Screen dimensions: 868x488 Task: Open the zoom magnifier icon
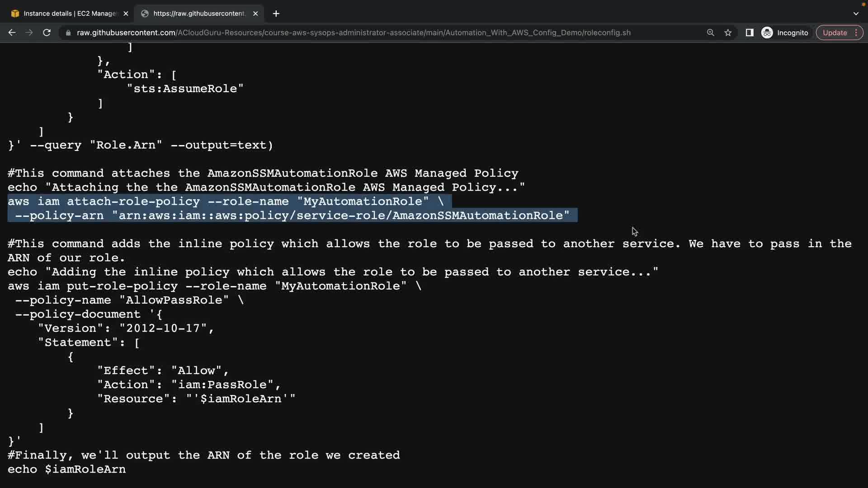710,33
